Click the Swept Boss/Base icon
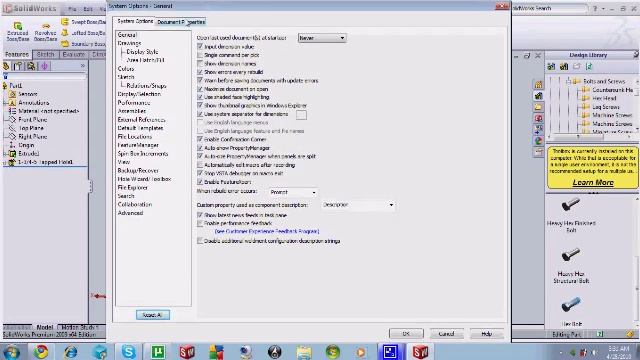Viewport: 640px width, 360px height. pyautogui.click(x=65, y=22)
